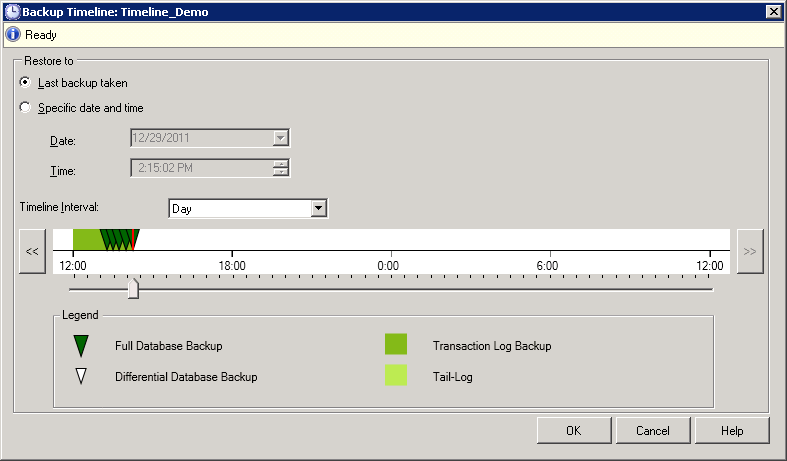
Task: Select the Specific date and time option
Action: click(x=25, y=108)
